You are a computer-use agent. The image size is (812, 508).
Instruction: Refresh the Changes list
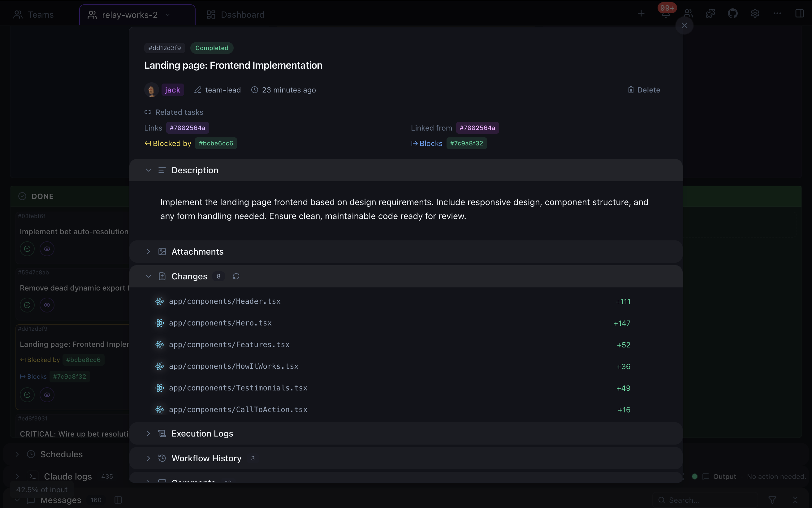tap(236, 276)
